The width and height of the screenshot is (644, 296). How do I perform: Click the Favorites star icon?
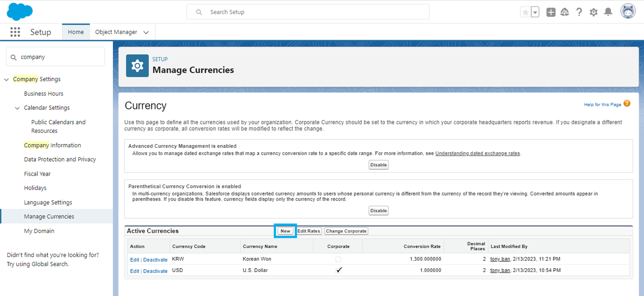[x=525, y=12]
